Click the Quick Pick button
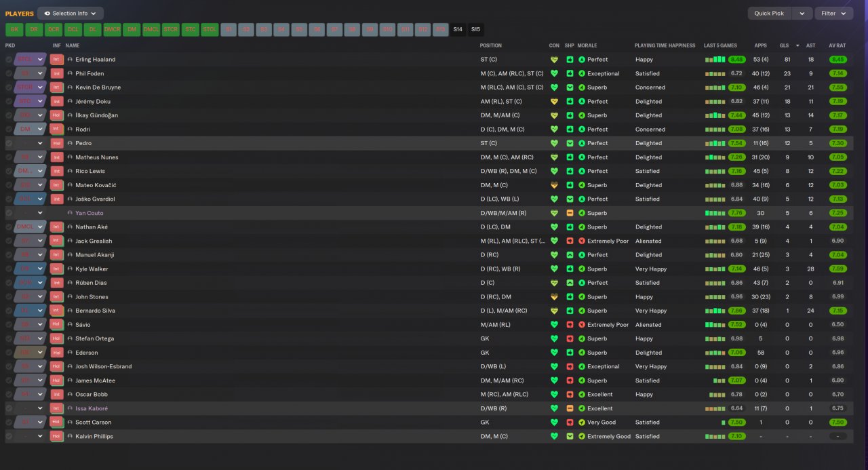Image resolution: width=868 pixels, height=470 pixels. tap(769, 14)
